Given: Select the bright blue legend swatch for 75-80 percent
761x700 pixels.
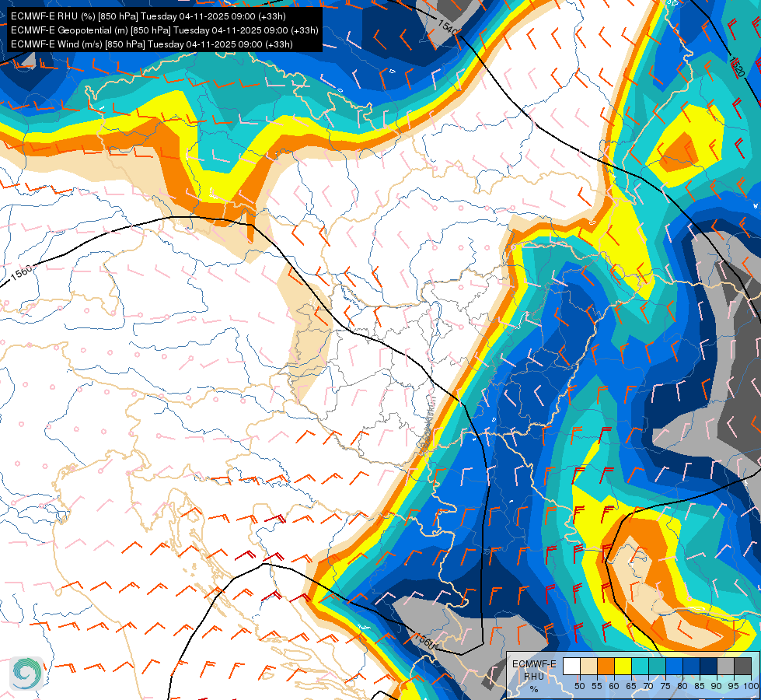Looking at the screenshot, I should [x=675, y=666].
